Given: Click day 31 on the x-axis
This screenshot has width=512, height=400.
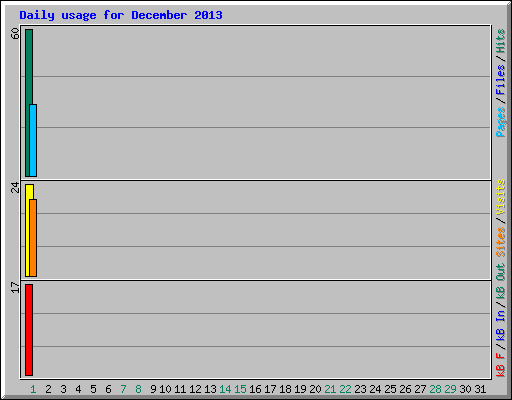Looking at the screenshot, I should 480,389.
